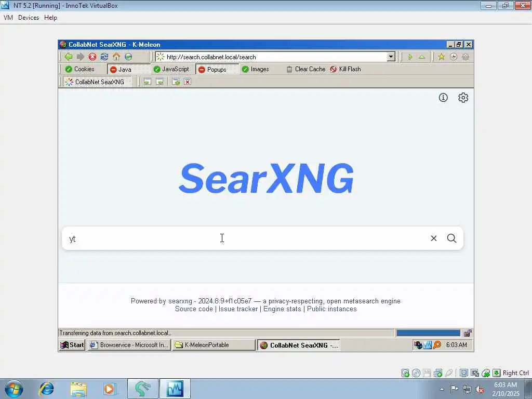The width and height of the screenshot is (532, 399).
Task: Open a new tab with the green plus icon
Action: click(x=176, y=82)
